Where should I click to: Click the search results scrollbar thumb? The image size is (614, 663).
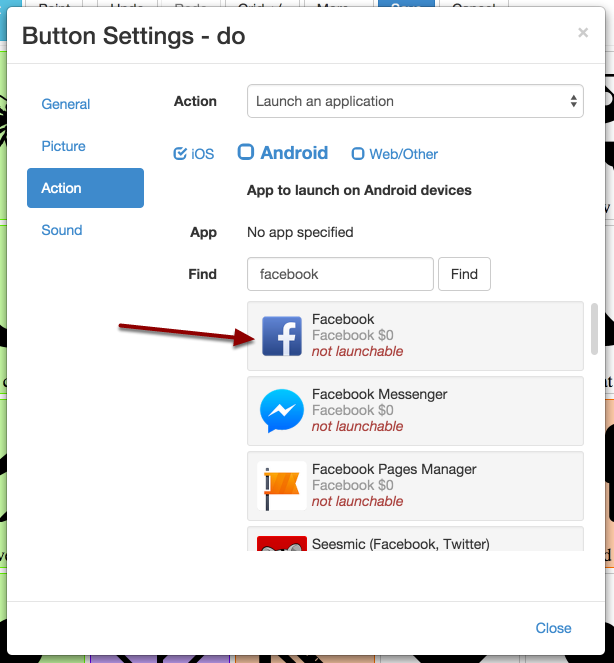(x=594, y=329)
